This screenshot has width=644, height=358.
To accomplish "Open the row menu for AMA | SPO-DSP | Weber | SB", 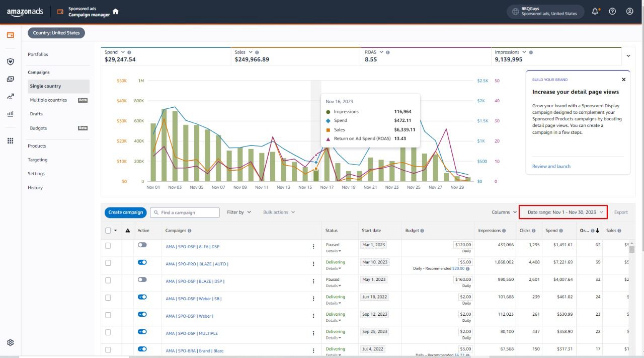I will pos(313,299).
